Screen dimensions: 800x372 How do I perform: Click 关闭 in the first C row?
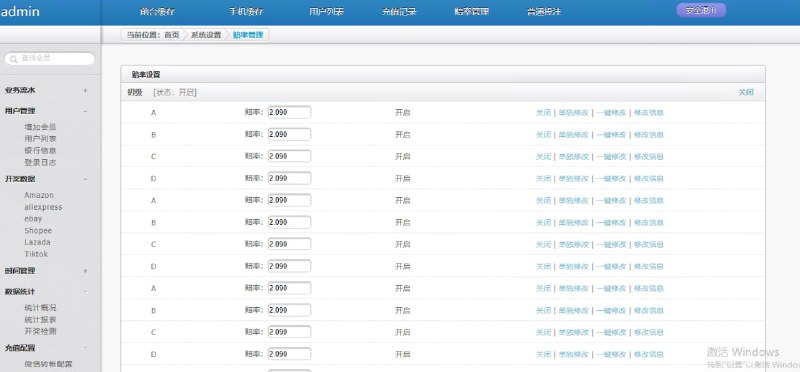pyautogui.click(x=543, y=157)
